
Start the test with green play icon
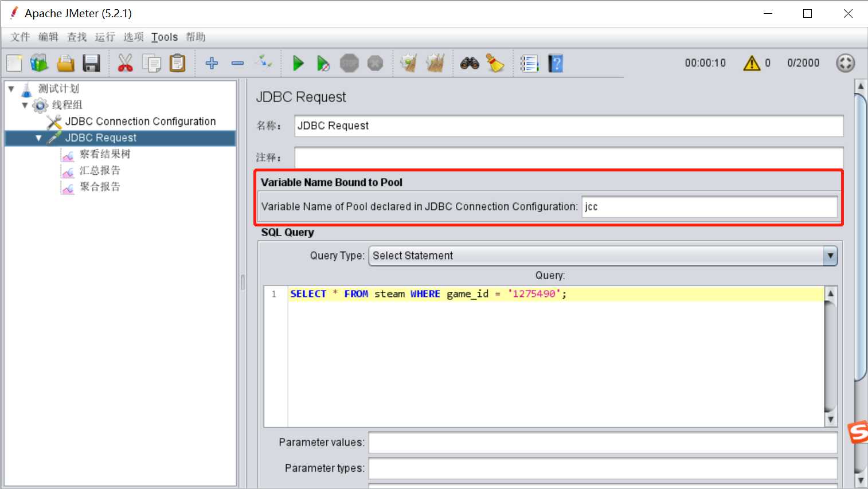coord(298,63)
